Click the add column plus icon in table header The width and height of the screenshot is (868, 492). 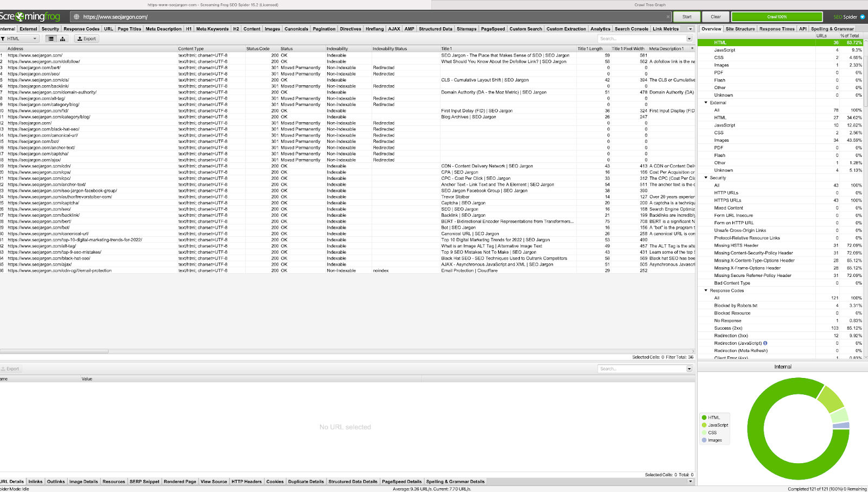[692, 48]
